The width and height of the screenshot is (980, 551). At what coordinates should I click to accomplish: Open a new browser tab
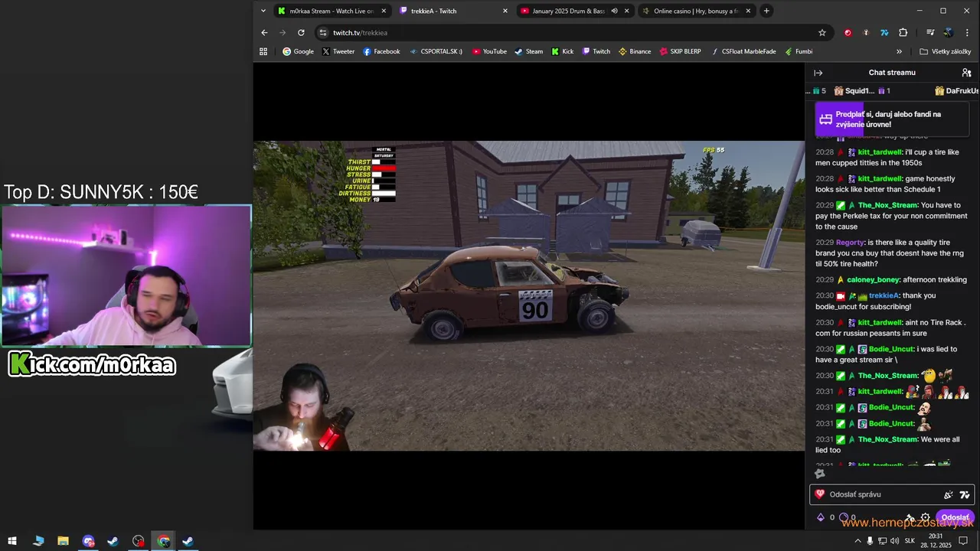pos(766,11)
